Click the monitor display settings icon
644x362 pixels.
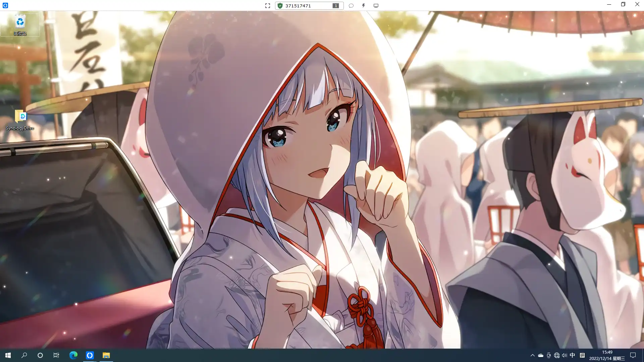pos(376,6)
